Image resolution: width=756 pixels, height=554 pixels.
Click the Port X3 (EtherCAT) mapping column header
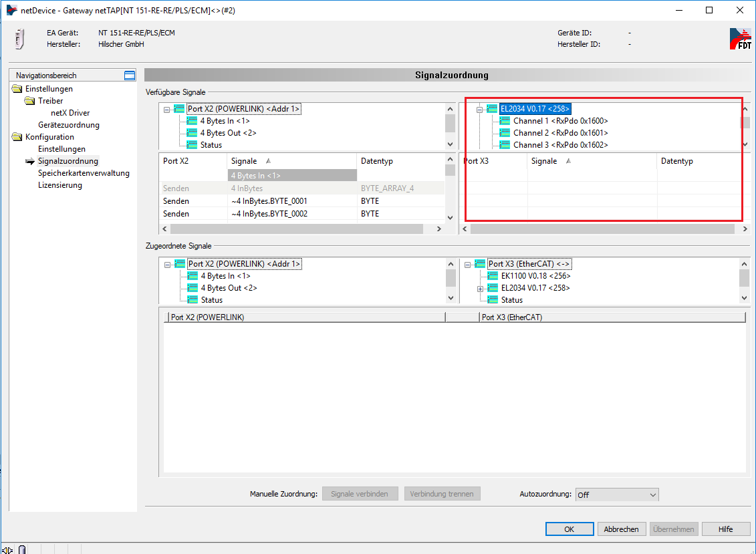coord(612,317)
